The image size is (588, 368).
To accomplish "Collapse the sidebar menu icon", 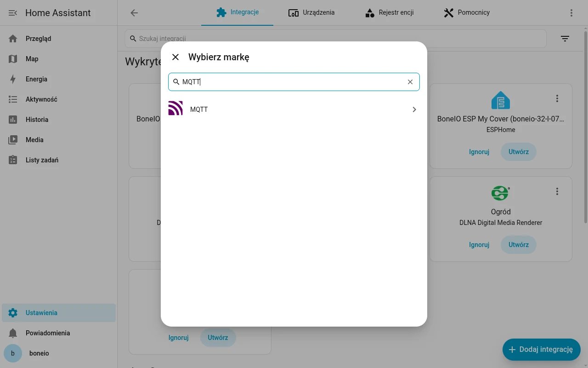I will pyautogui.click(x=13, y=13).
